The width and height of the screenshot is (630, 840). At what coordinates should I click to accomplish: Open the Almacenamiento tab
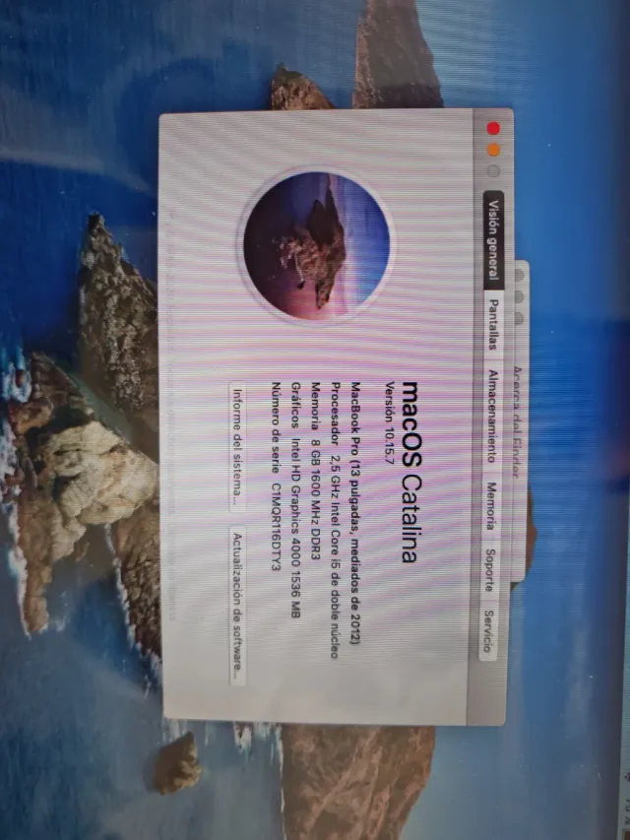pos(492,417)
